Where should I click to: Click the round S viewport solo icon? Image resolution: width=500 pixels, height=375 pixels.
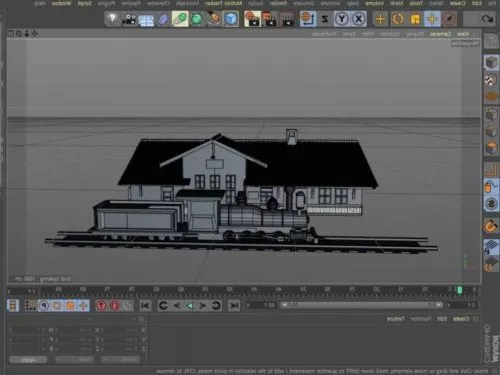(x=491, y=204)
